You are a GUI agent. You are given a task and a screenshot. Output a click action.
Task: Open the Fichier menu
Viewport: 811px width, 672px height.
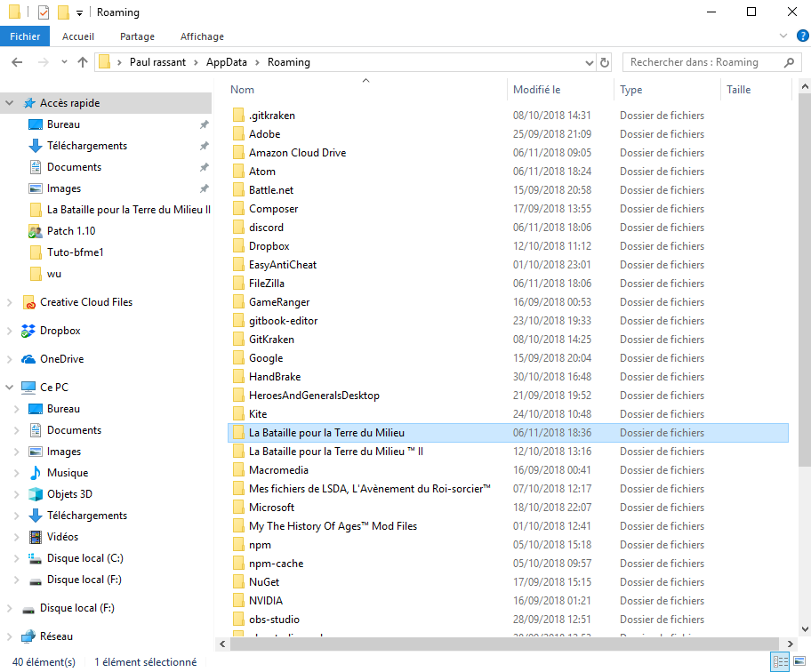click(25, 36)
